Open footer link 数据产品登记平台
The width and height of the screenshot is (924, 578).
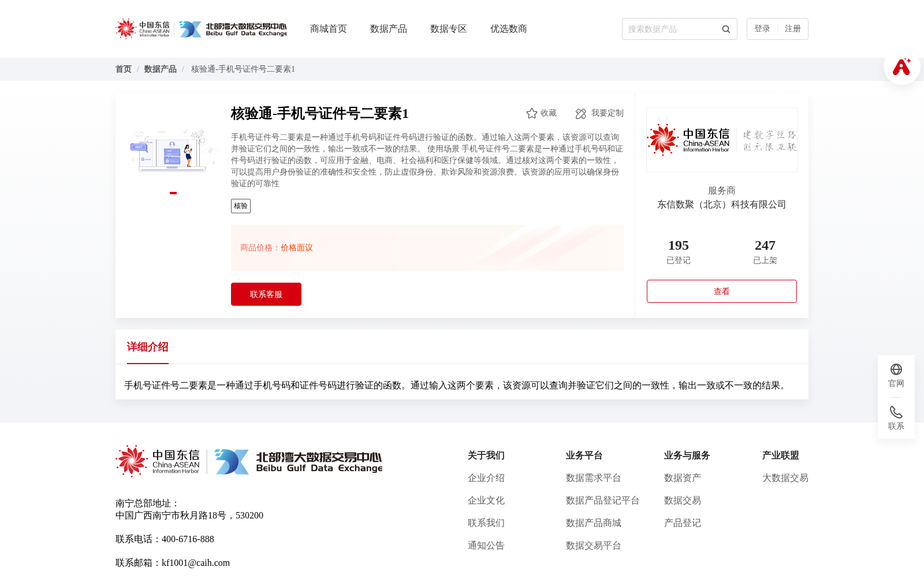[x=603, y=501]
